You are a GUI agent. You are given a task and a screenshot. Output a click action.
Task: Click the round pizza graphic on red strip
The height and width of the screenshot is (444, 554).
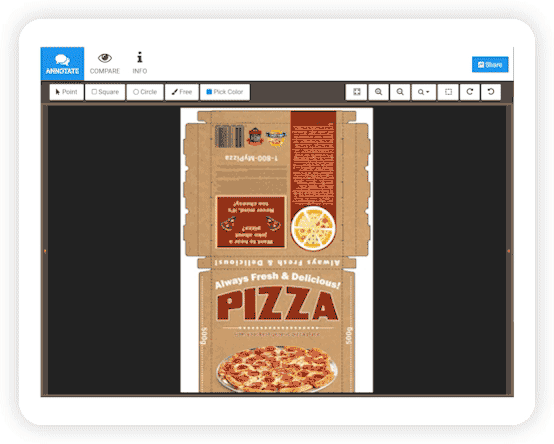[313, 229]
